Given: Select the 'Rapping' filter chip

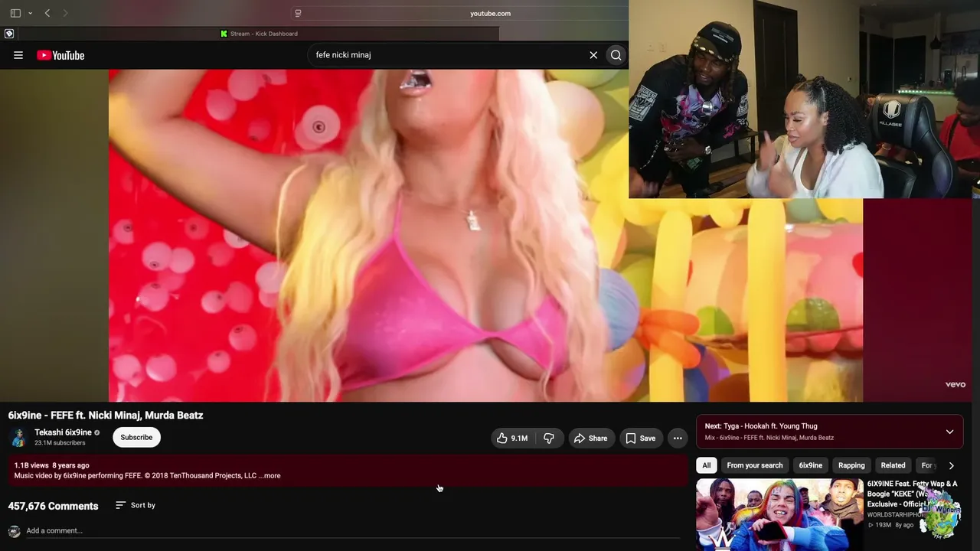Looking at the screenshot, I should coord(851,465).
